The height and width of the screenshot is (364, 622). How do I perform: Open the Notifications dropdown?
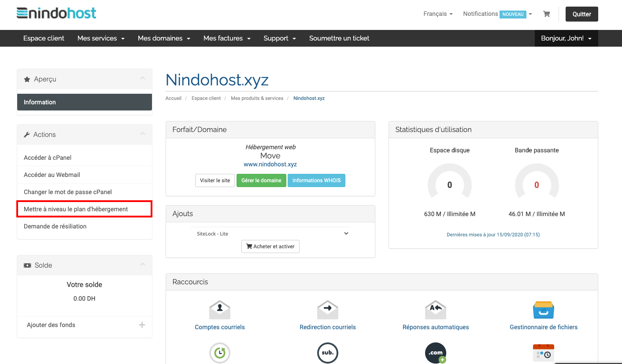pyautogui.click(x=497, y=14)
